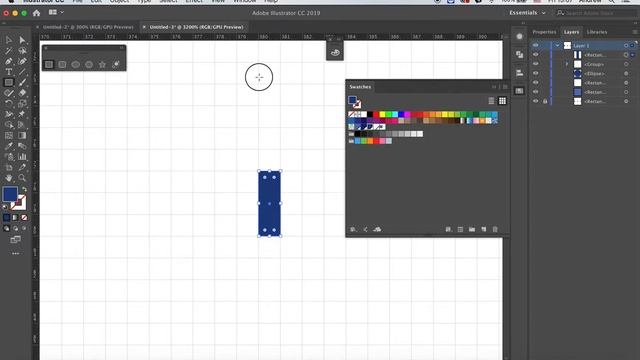Choose the yellow swatch in first row
This screenshot has height=360, width=640.
coord(382,114)
